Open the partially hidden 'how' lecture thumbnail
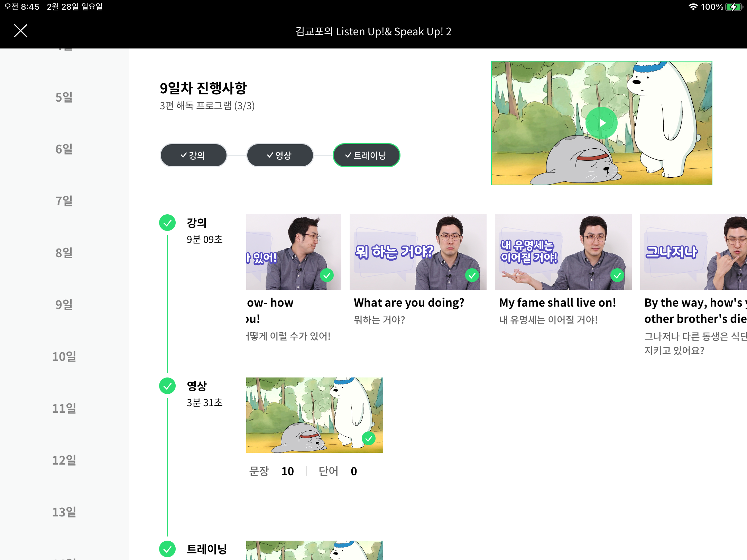This screenshot has width=747, height=560. 294,252
